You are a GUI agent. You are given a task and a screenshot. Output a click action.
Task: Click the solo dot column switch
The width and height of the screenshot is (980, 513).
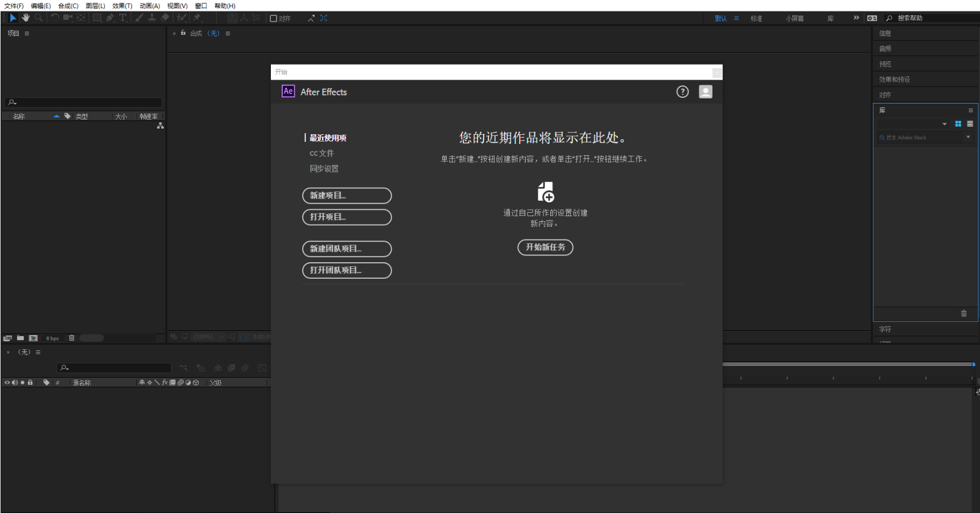click(23, 383)
